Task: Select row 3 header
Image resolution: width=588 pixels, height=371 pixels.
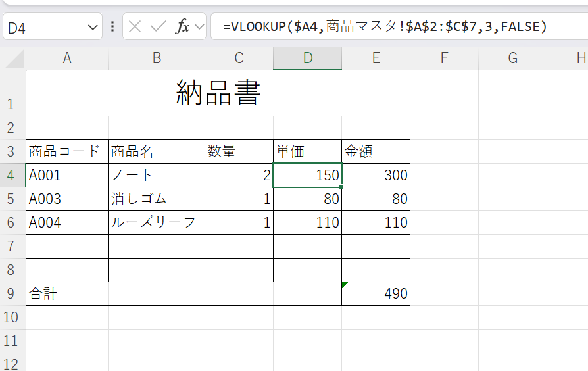Action: (x=11, y=151)
